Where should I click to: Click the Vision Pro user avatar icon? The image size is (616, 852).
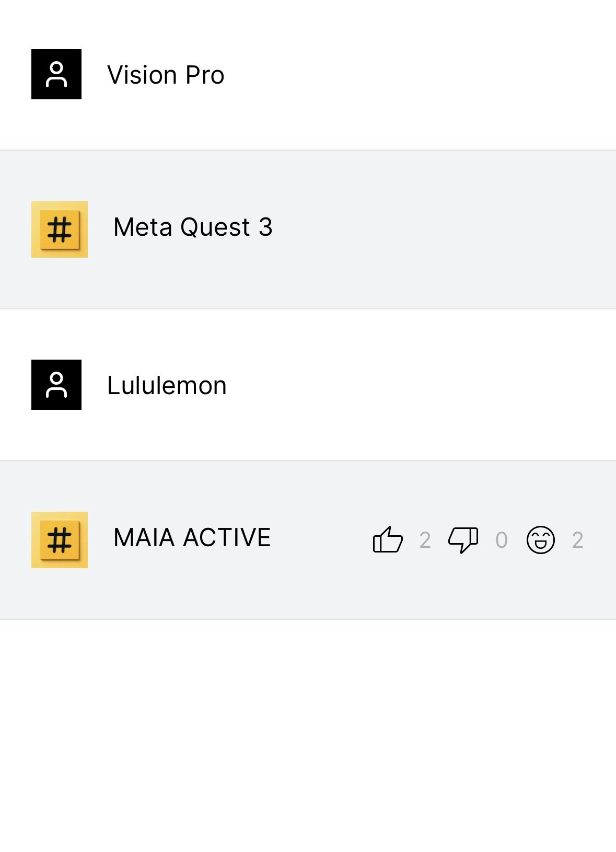pos(56,74)
